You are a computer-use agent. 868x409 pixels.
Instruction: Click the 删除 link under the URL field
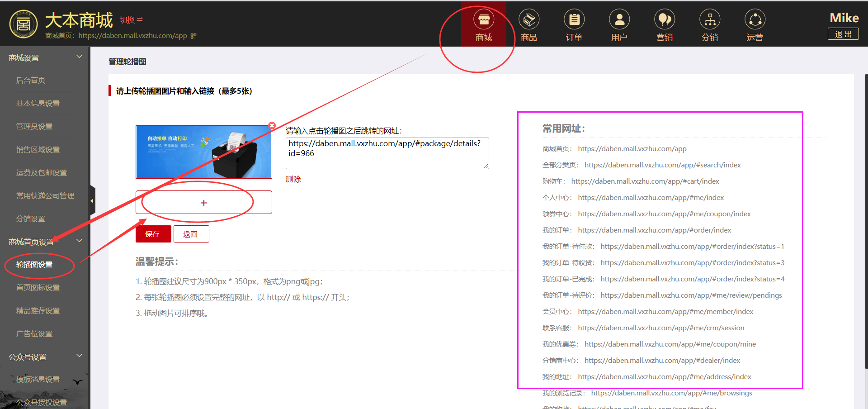pos(293,179)
